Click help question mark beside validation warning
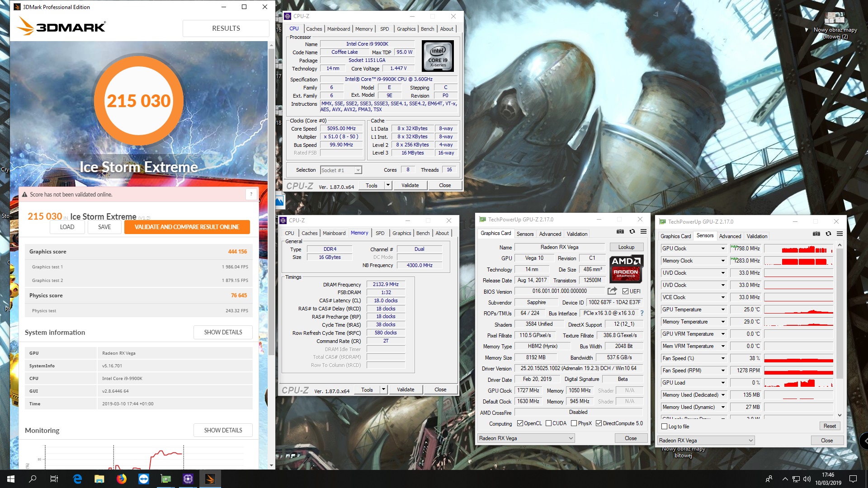Image resolution: width=868 pixels, height=488 pixels. tap(251, 194)
